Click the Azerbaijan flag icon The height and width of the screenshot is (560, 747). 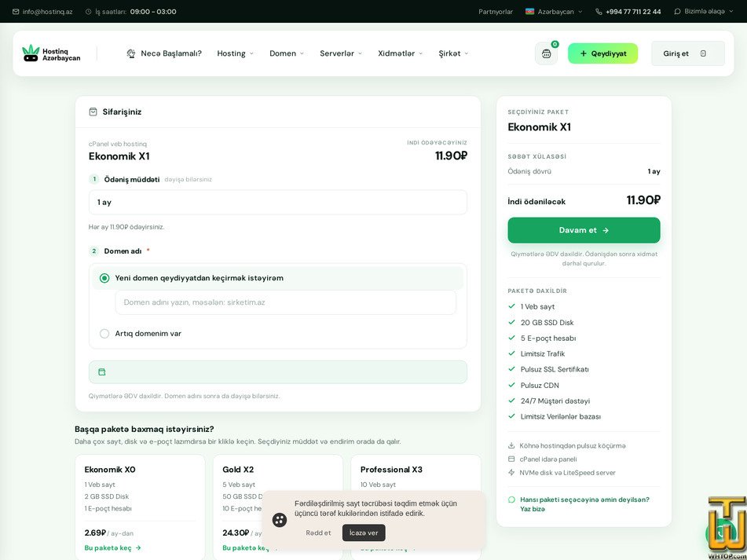coord(529,12)
